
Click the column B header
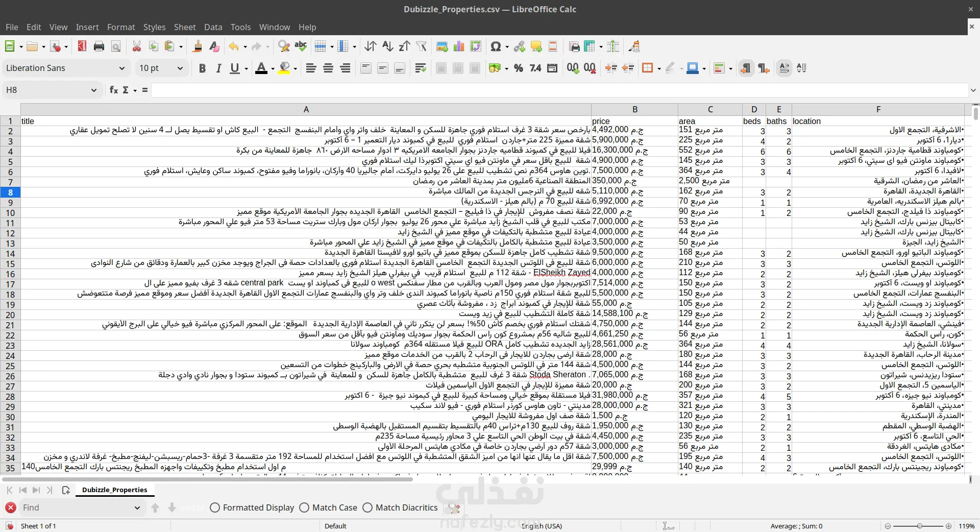click(x=634, y=109)
